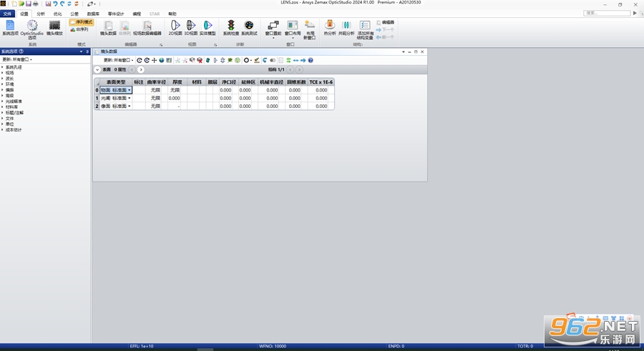Click the globe icon in the lens data toolbar
The width and height of the screenshot is (644, 351).
162,60
